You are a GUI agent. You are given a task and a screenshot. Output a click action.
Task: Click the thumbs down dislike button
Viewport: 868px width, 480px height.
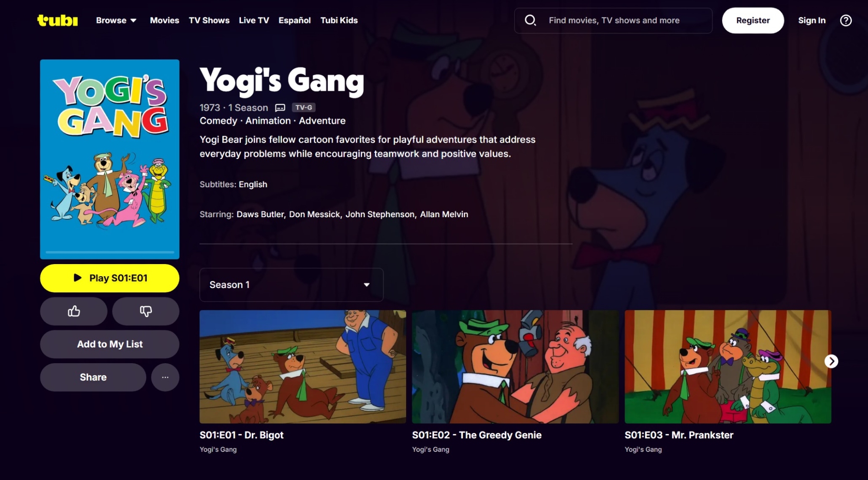point(146,311)
